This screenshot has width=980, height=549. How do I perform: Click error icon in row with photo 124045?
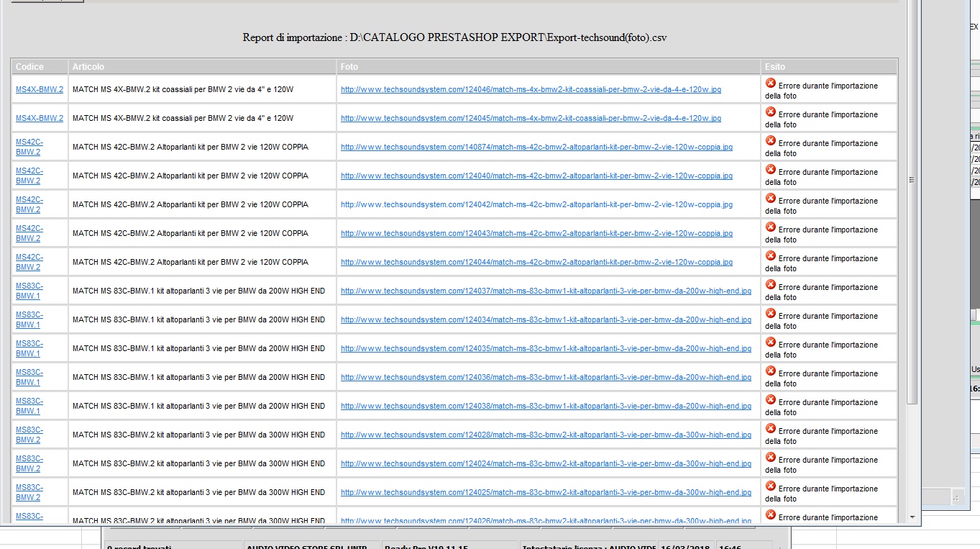coord(771,112)
